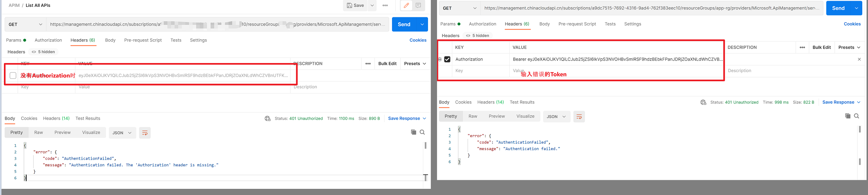The height and width of the screenshot is (195, 868).
Task: Copy the response body in right window
Action: point(847,116)
